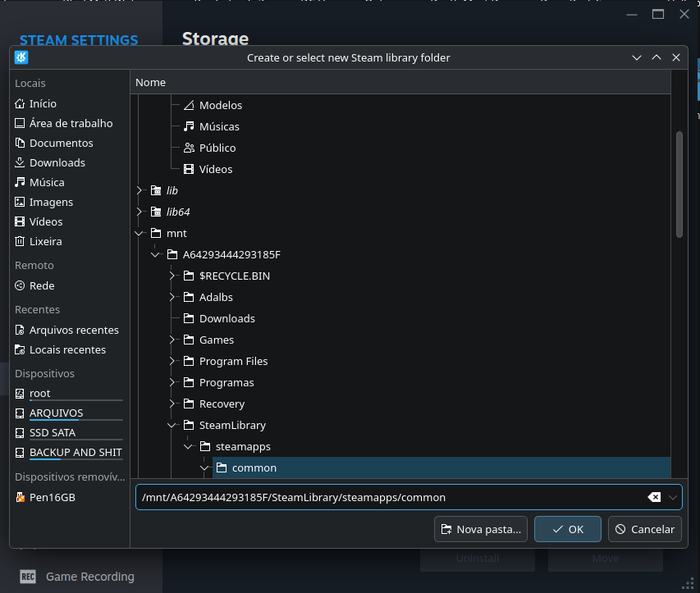This screenshot has height=593, width=700.
Task: Expand the lib64 folder
Action: pos(140,212)
